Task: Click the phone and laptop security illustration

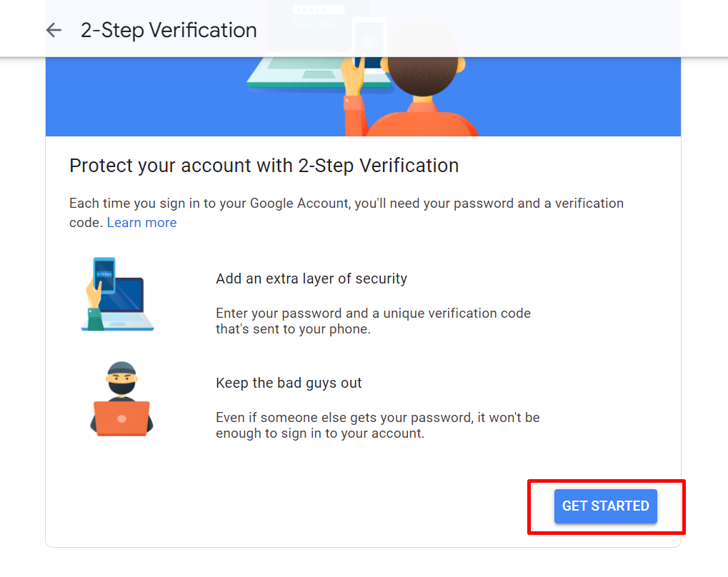Action: click(117, 294)
